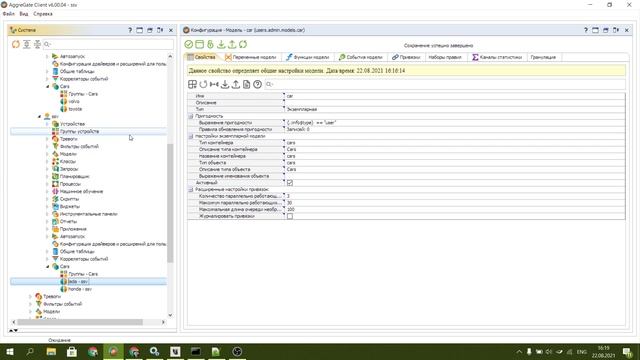
Task: Click the gray import arrow icon in properties toolbar
Action: 225,84
